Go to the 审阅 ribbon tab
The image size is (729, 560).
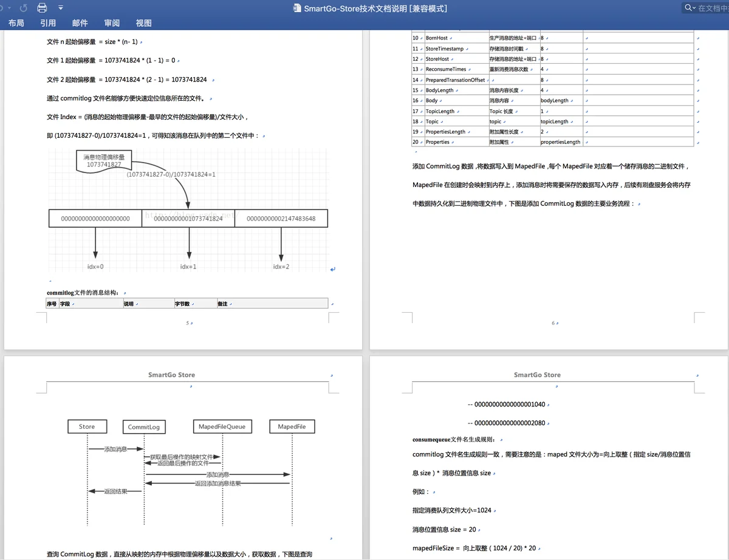click(112, 23)
